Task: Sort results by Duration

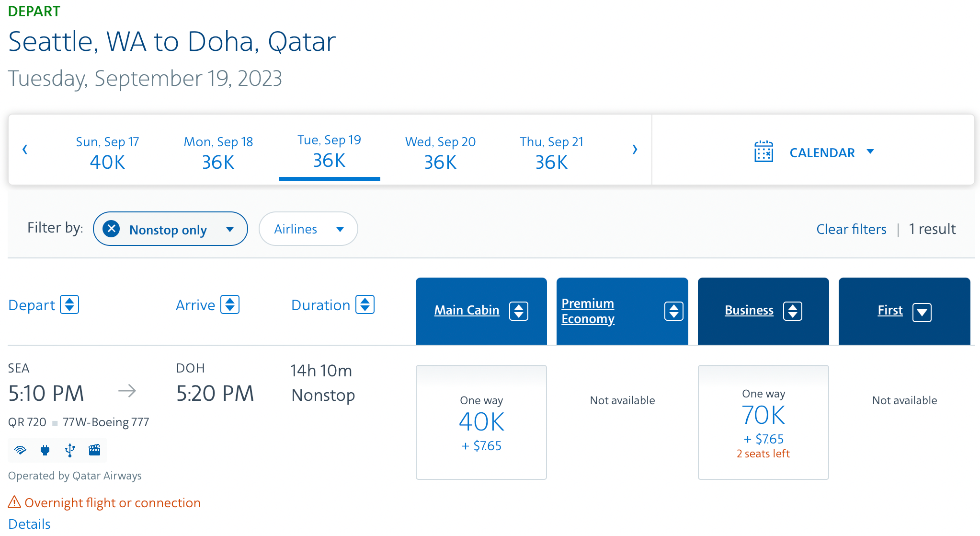Action: tap(365, 304)
